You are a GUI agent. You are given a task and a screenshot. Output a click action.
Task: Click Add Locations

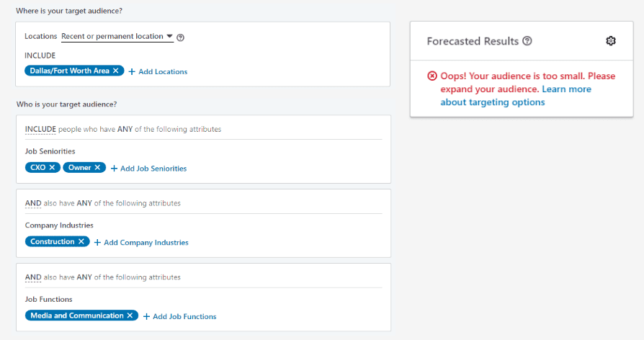158,72
